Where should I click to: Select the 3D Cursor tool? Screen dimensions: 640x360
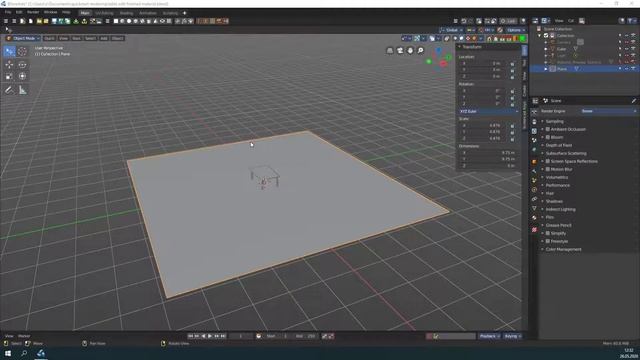pos(22,51)
